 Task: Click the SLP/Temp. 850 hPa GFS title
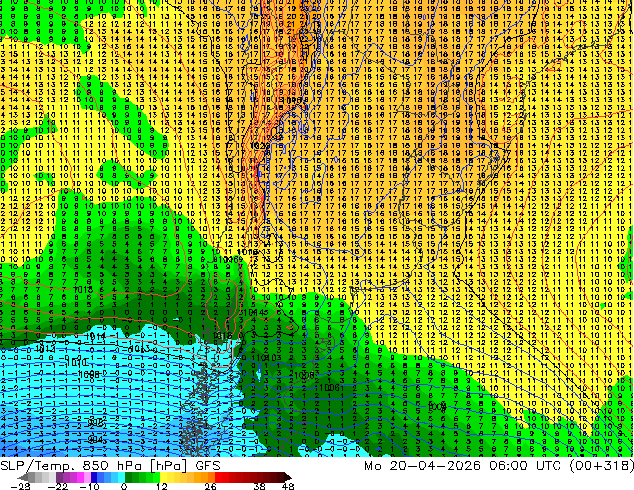[110, 466]
